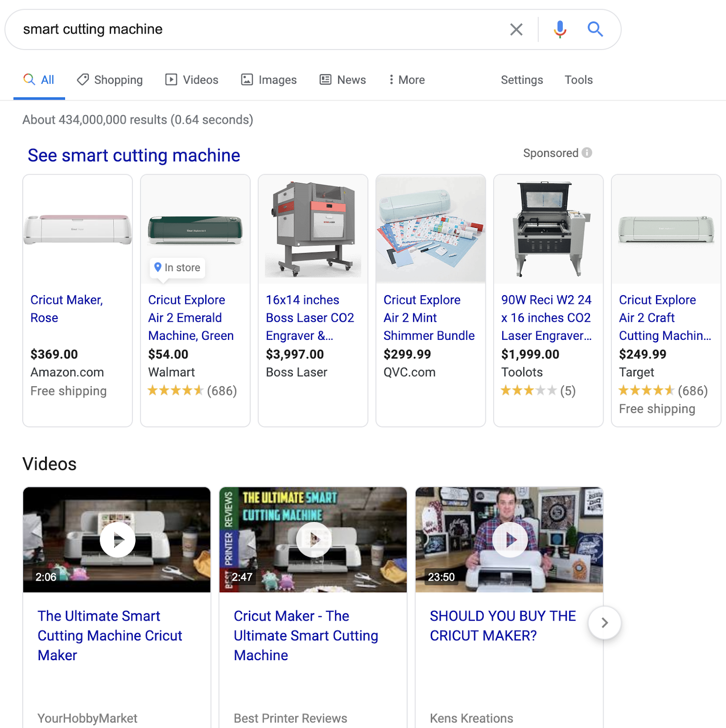Show more videos with the right arrow
Screen dimensions: 726x728
point(605,623)
